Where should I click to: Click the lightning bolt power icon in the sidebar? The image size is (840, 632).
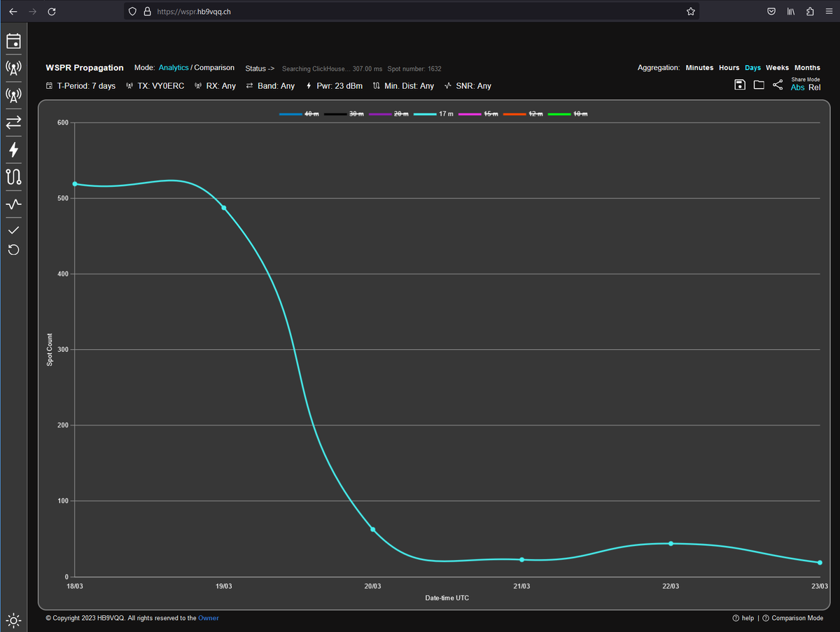(x=13, y=150)
